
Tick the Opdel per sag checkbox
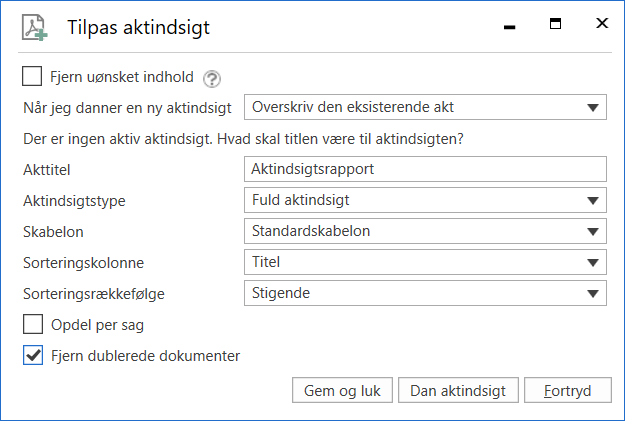pyautogui.click(x=33, y=325)
